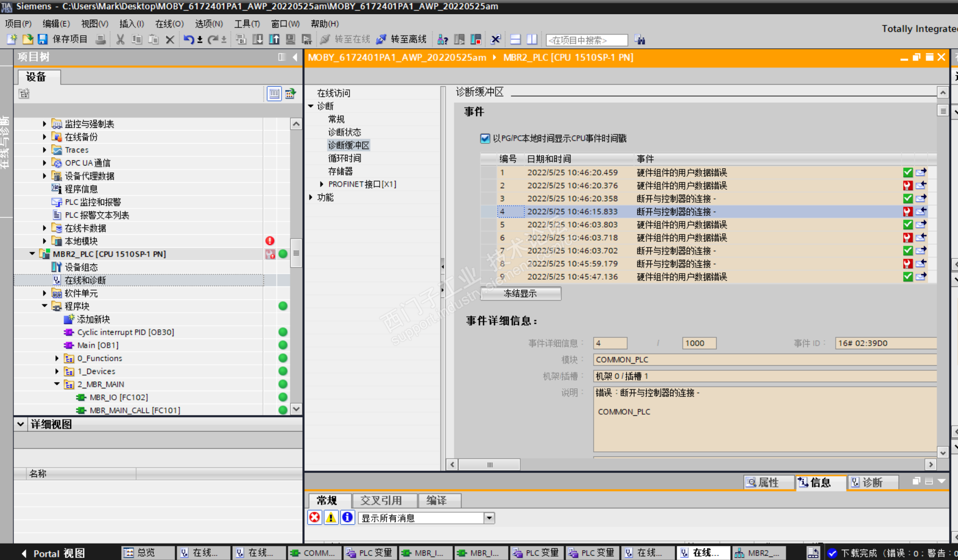Image resolution: width=958 pixels, height=560 pixels.
Task: Compile the project via toolbar icon
Action: click(241, 39)
